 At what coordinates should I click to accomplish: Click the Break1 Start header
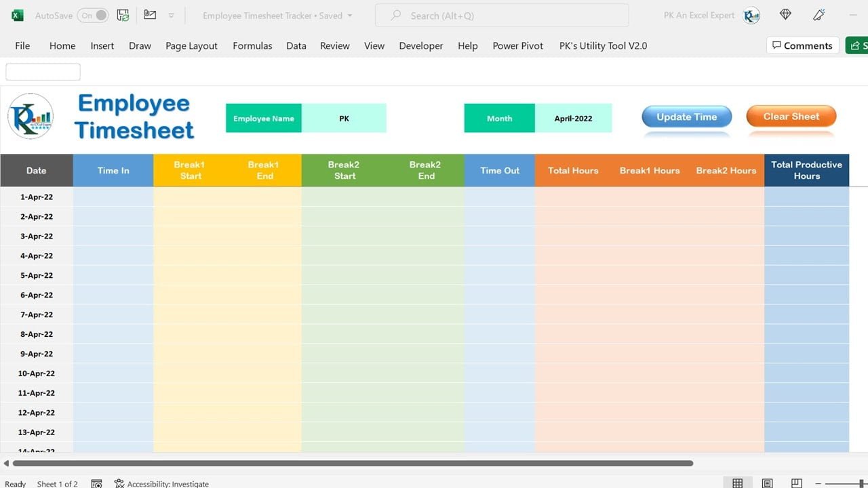pyautogui.click(x=191, y=170)
